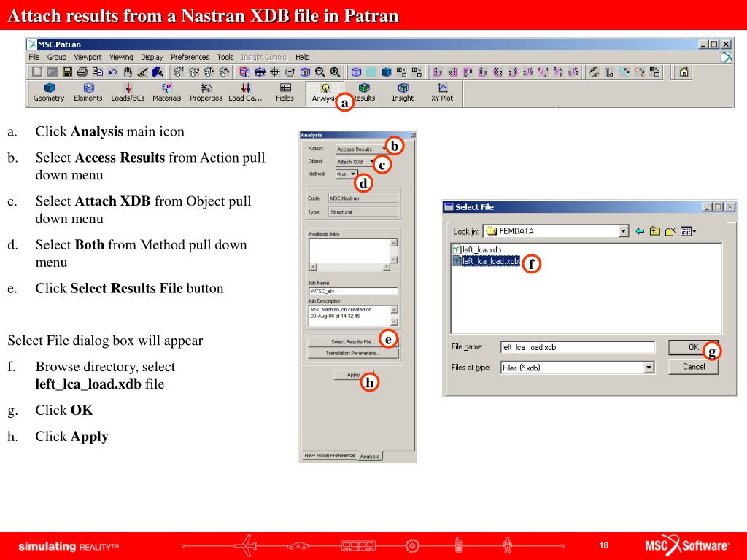747x560 pixels.
Task: Open the Help menu
Action: point(303,57)
